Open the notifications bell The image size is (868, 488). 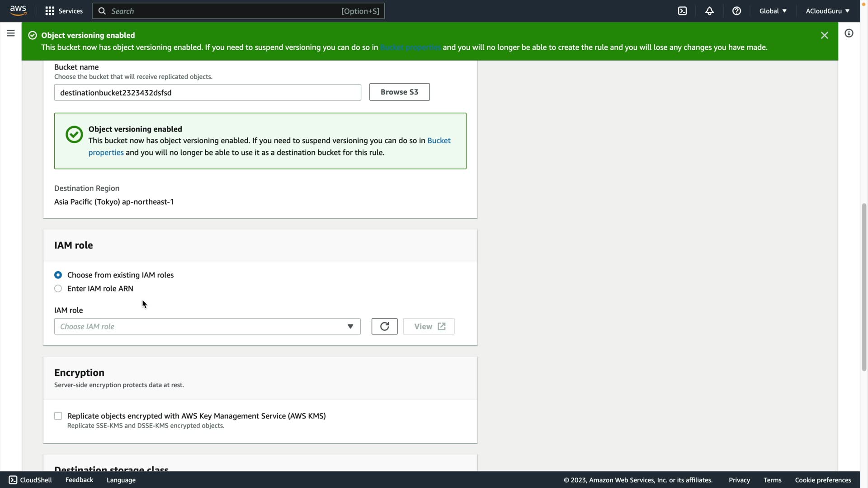(709, 11)
